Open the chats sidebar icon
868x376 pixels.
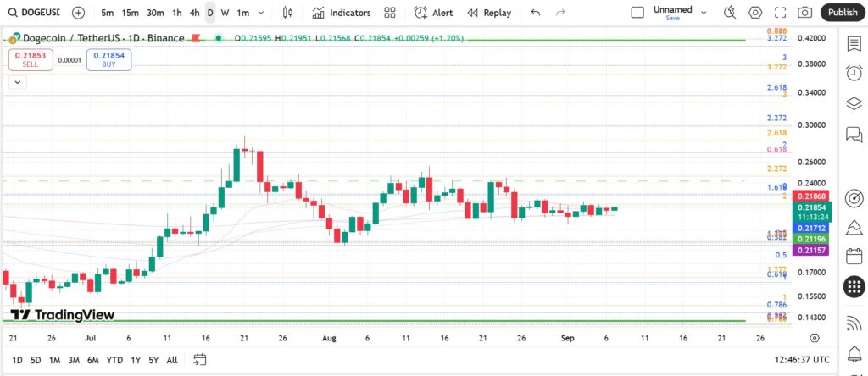pyautogui.click(x=854, y=134)
